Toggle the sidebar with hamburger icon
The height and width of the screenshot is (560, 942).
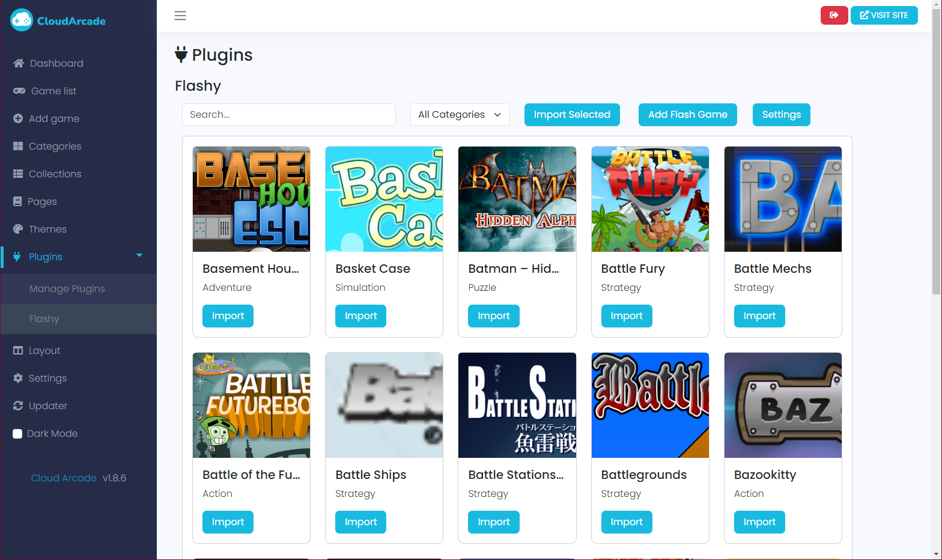tap(180, 16)
